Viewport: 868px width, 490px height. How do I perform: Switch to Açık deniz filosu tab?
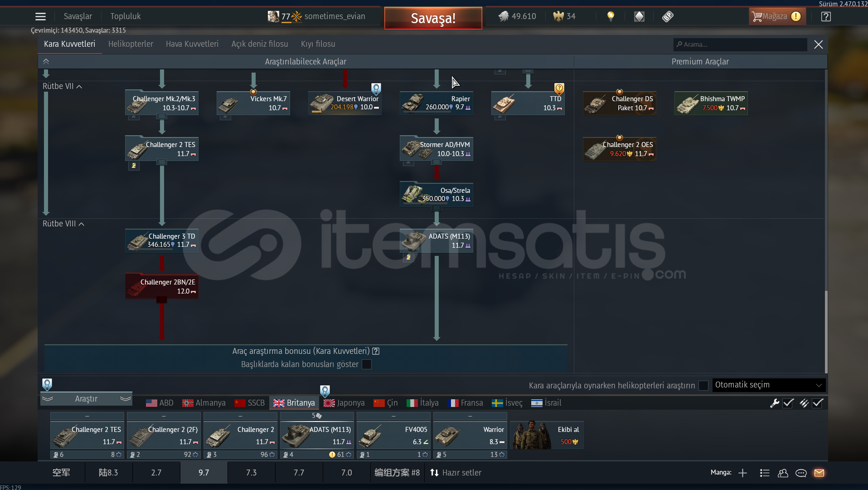[x=260, y=44]
